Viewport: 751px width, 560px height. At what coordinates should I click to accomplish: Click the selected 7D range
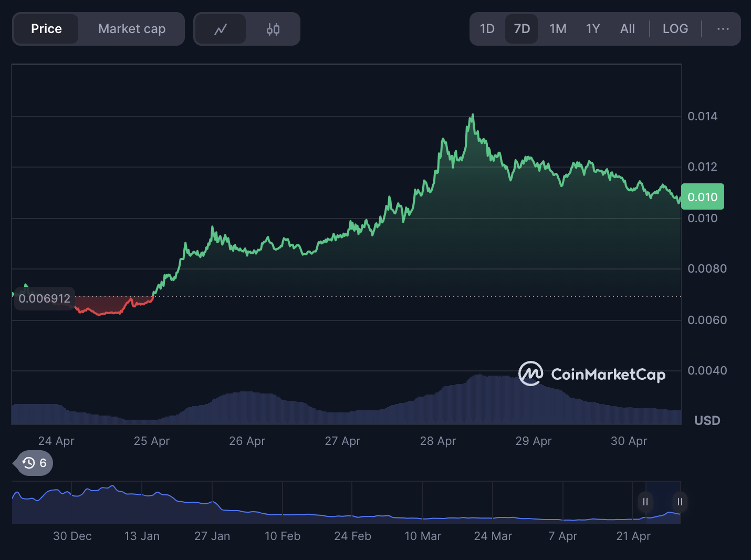click(x=521, y=29)
